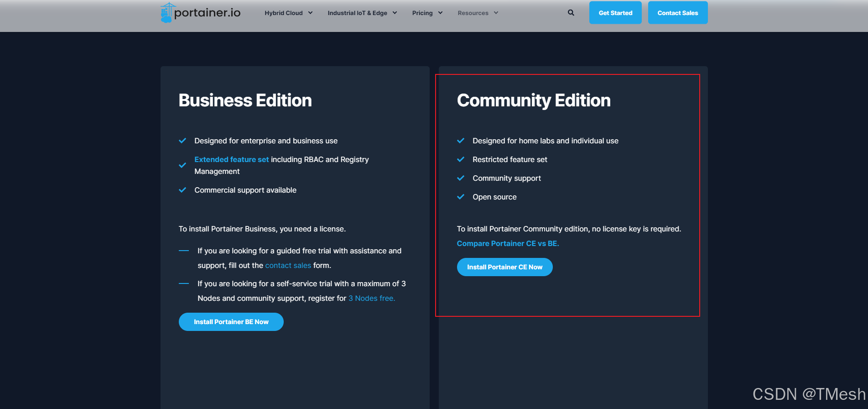Click text 'Designed for enterprise and business use'
This screenshot has width=868, height=409.
(266, 141)
